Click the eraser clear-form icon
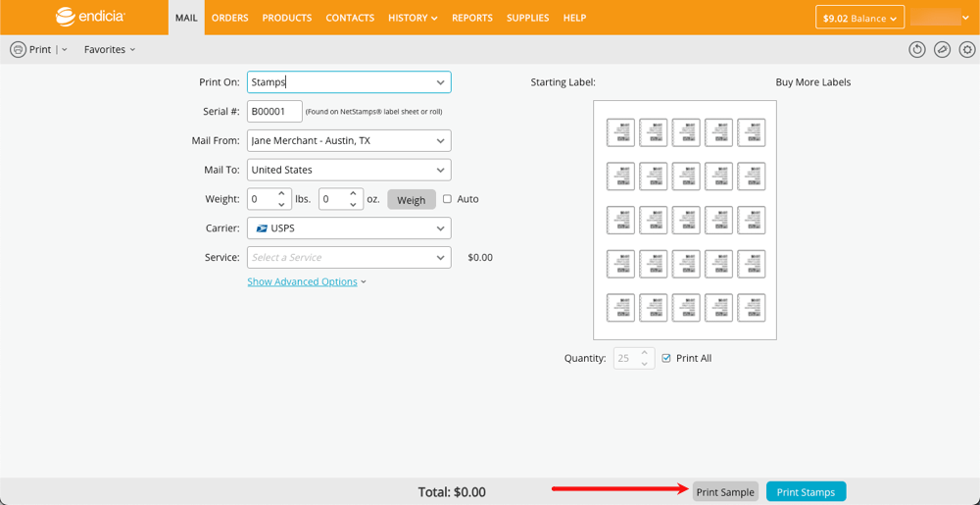Screen dimensions: 980x505 942,49
